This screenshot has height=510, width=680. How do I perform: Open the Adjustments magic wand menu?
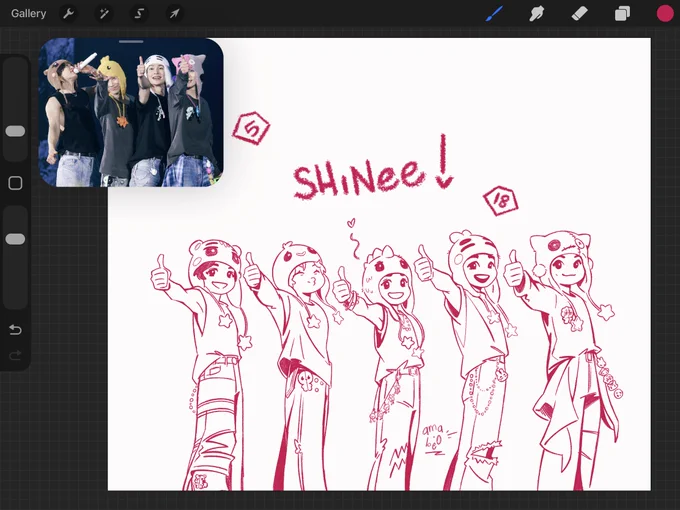click(104, 13)
